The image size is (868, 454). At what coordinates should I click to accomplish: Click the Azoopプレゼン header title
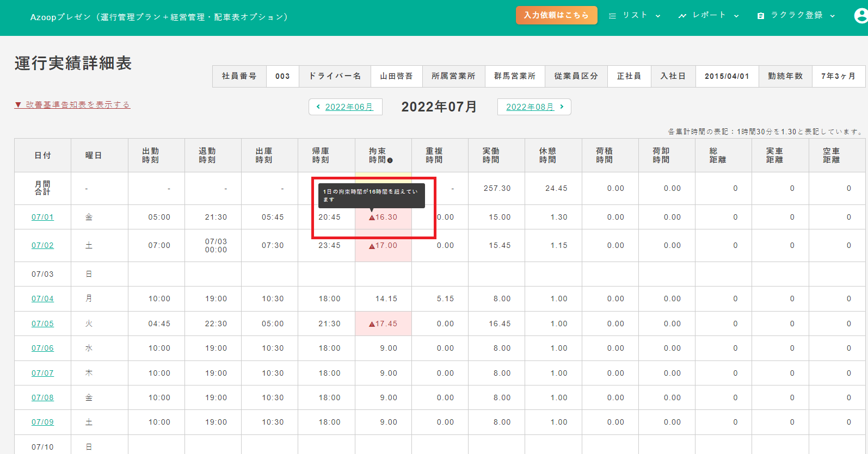[x=158, y=17]
